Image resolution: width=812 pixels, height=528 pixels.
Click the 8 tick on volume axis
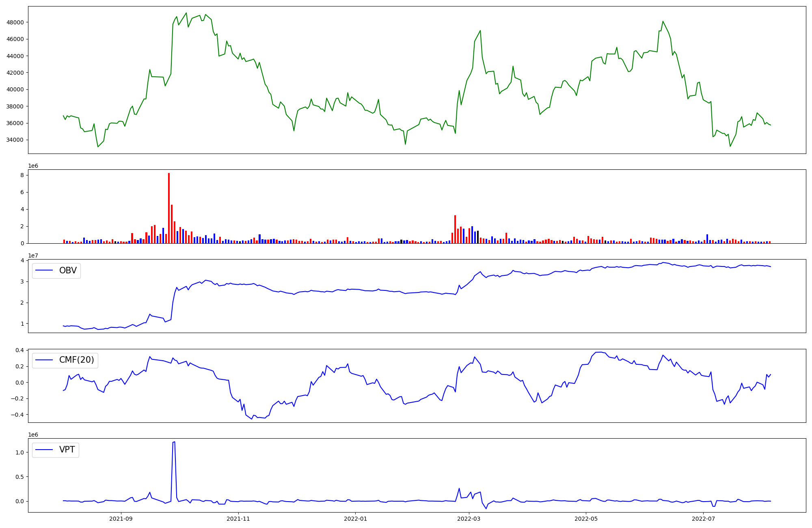click(x=22, y=175)
